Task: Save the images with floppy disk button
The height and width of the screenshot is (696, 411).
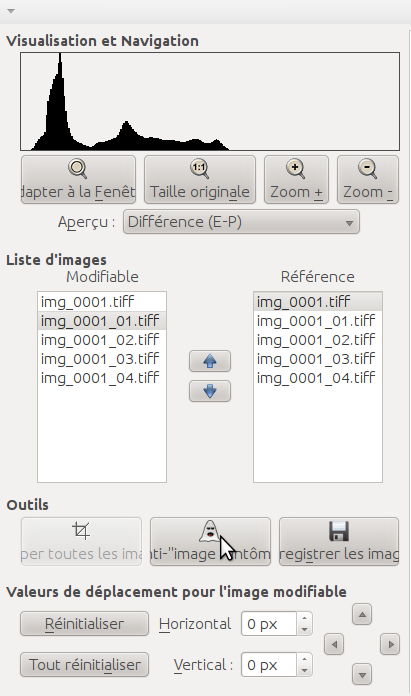Action: tap(339, 542)
